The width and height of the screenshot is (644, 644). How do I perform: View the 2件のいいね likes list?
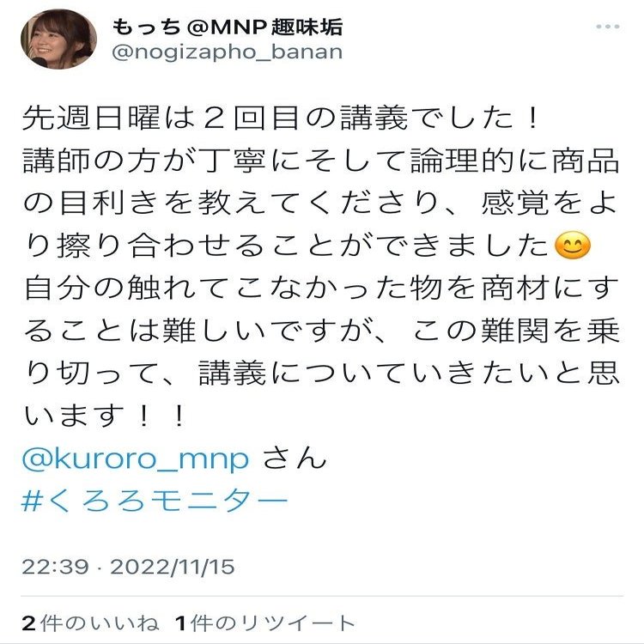click(x=90, y=623)
